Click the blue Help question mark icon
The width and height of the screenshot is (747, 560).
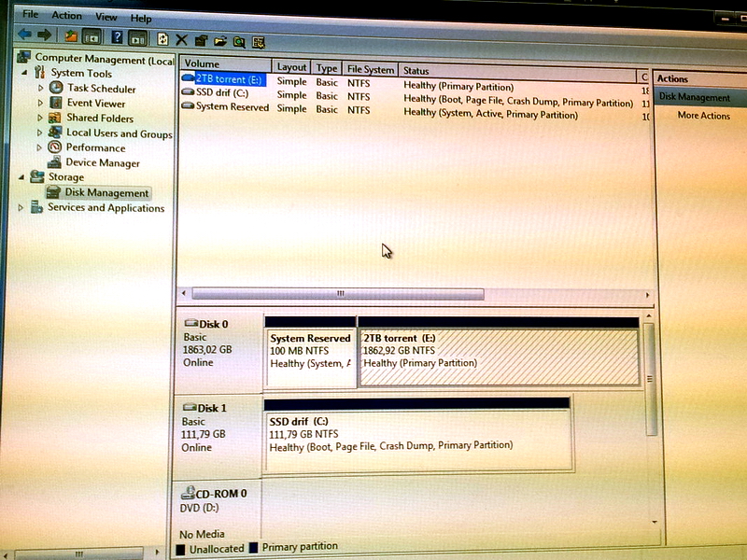click(x=117, y=38)
